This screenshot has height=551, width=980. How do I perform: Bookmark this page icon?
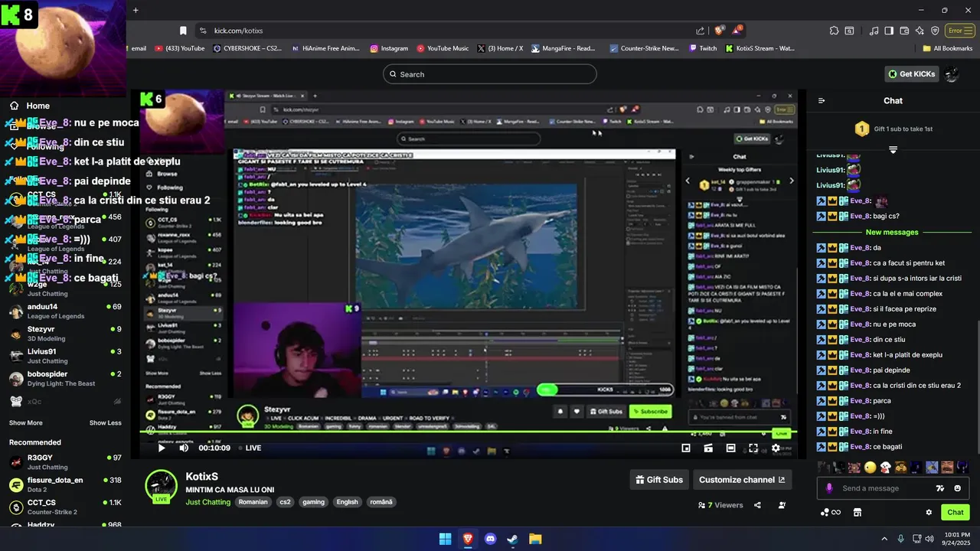click(x=183, y=31)
